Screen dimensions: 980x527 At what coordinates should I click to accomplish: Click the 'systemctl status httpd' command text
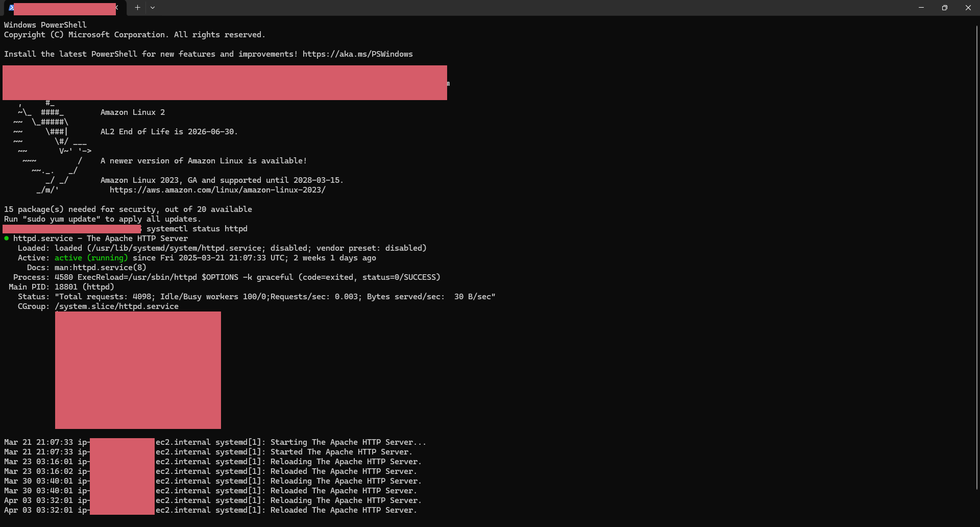click(197, 229)
